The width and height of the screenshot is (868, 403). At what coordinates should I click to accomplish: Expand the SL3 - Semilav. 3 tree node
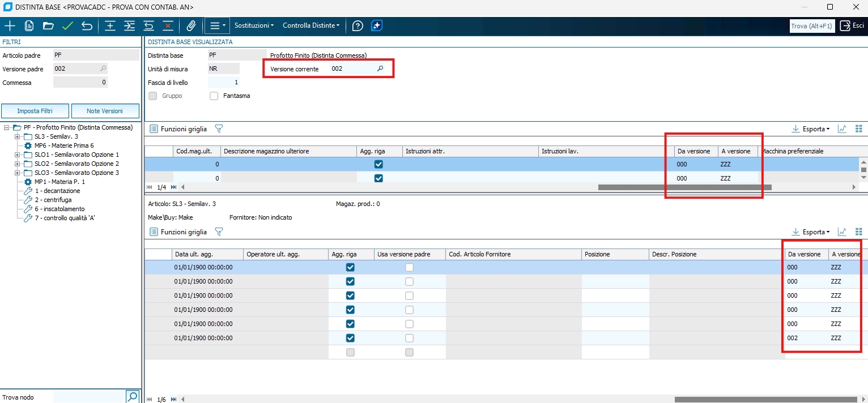click(x=17, y=136)
